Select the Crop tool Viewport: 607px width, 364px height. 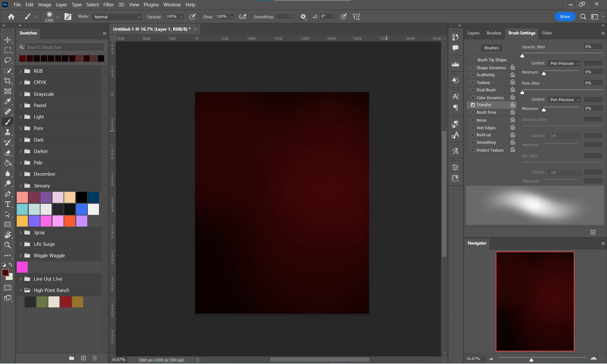8,81
